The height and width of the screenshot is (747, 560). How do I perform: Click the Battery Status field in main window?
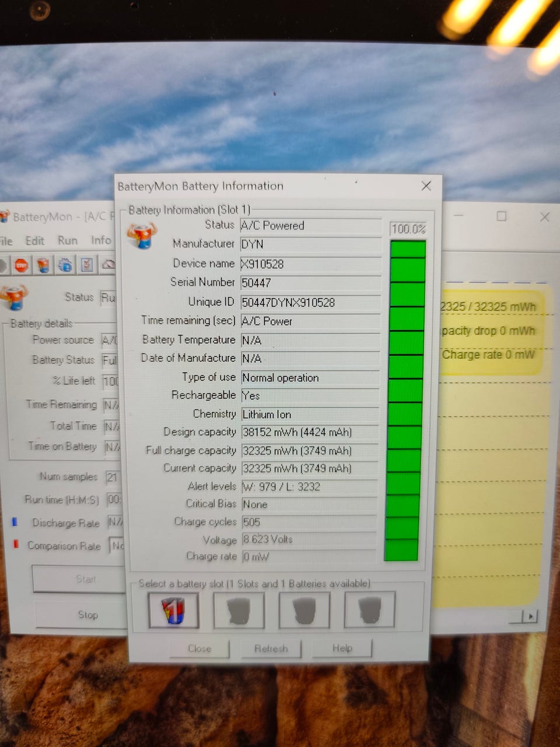click(x=109, y=360)
